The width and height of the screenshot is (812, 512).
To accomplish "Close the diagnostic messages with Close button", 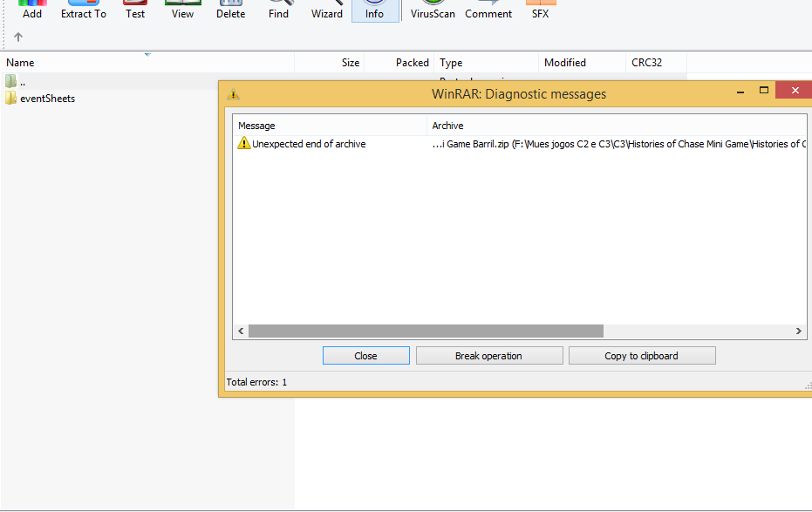I will (x=366, y=356).
